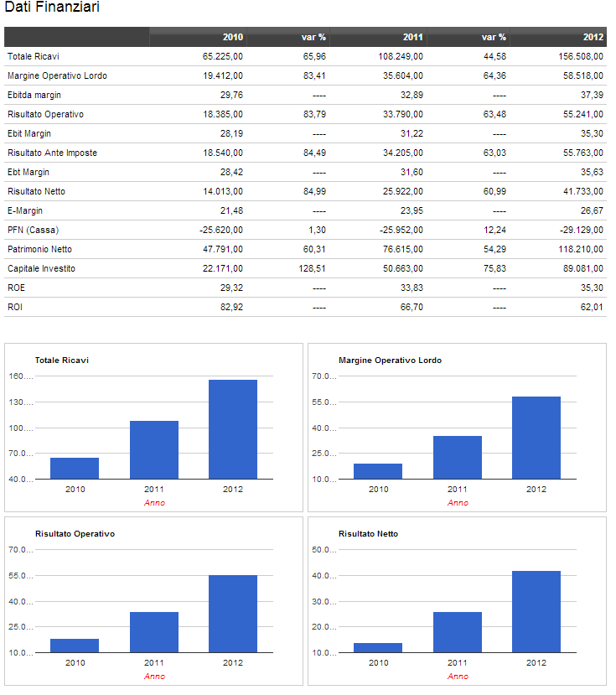Click the value 41.733,00

pyautogui.click(x=583, y=191)
